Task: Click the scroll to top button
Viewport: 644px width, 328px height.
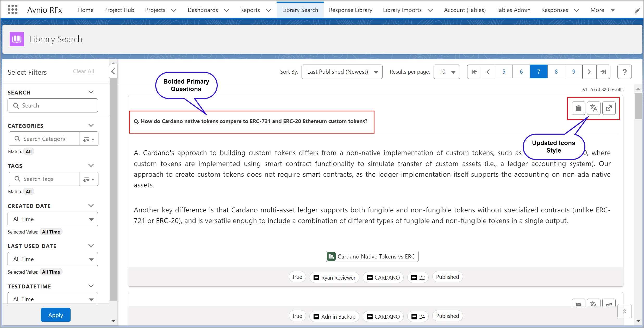Action: coord(624,311)
